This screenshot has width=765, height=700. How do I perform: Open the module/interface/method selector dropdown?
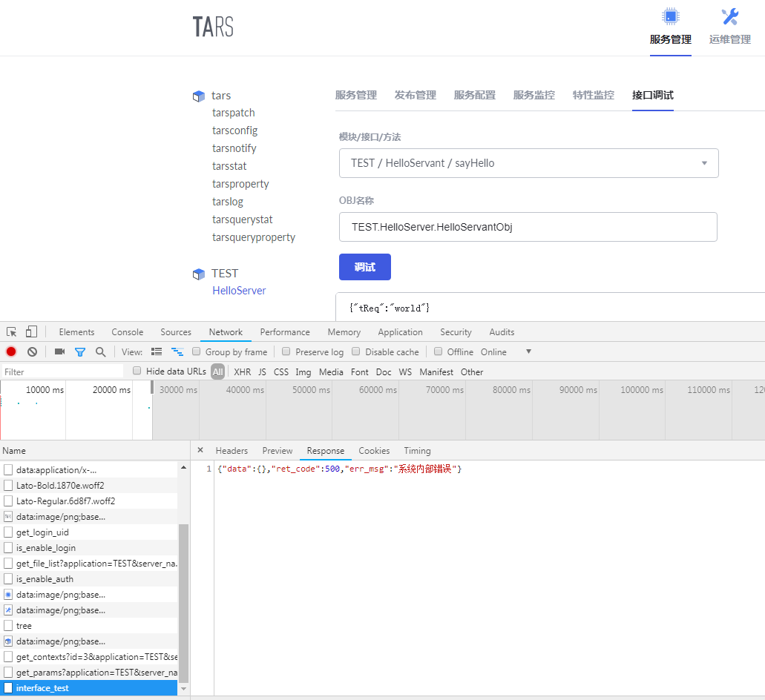click(528, 162)
